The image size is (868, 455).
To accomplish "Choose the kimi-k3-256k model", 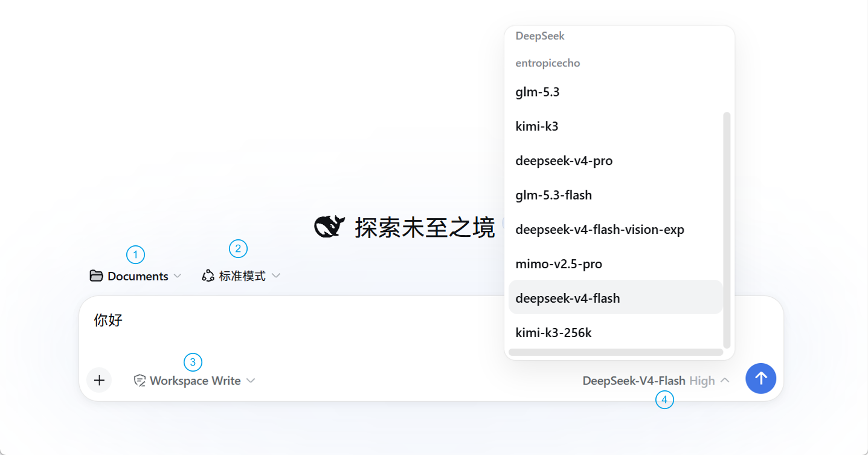I will coord(616,332).
